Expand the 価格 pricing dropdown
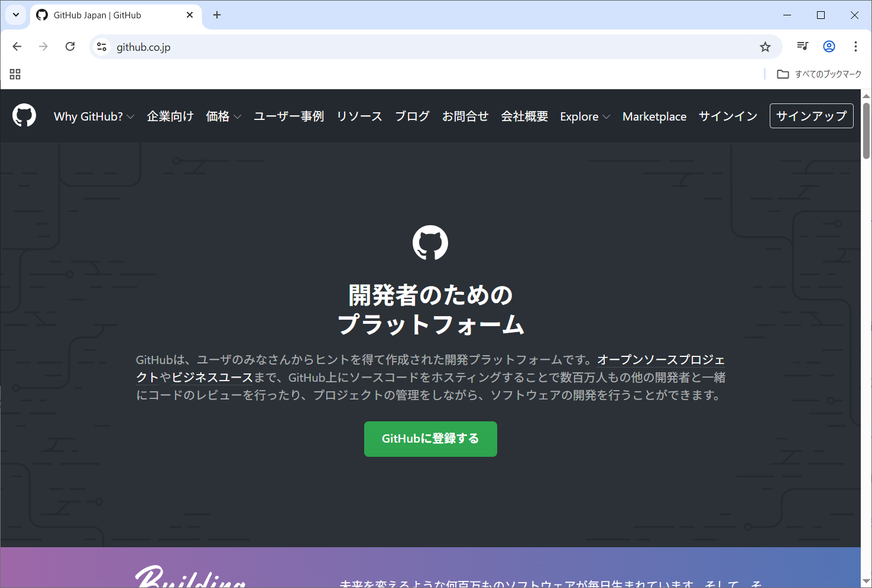Screen dimensions: 872x588 tap(223, 116)
